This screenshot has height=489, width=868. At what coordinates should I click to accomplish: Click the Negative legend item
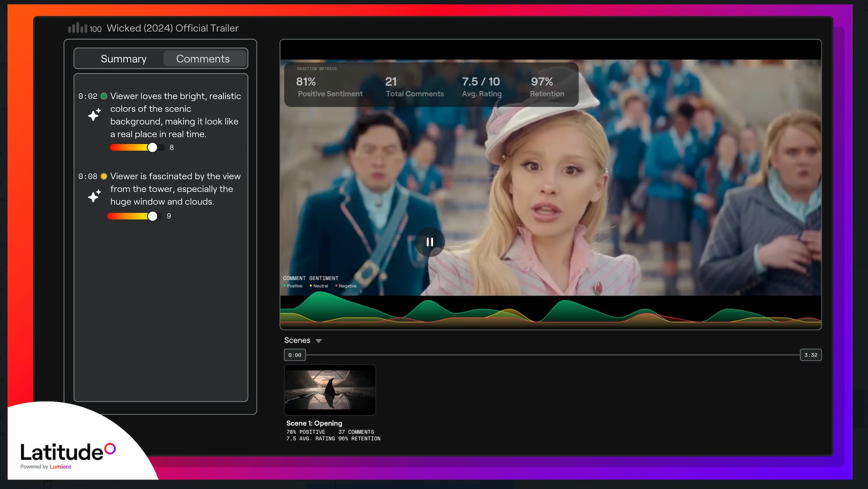[x=346, y=286]
